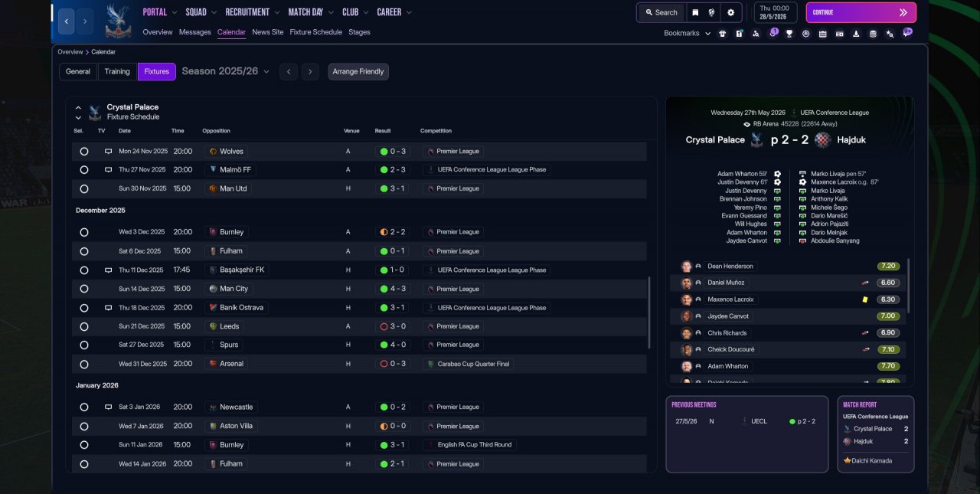Open the settings gear icon

tap(730, 12)
